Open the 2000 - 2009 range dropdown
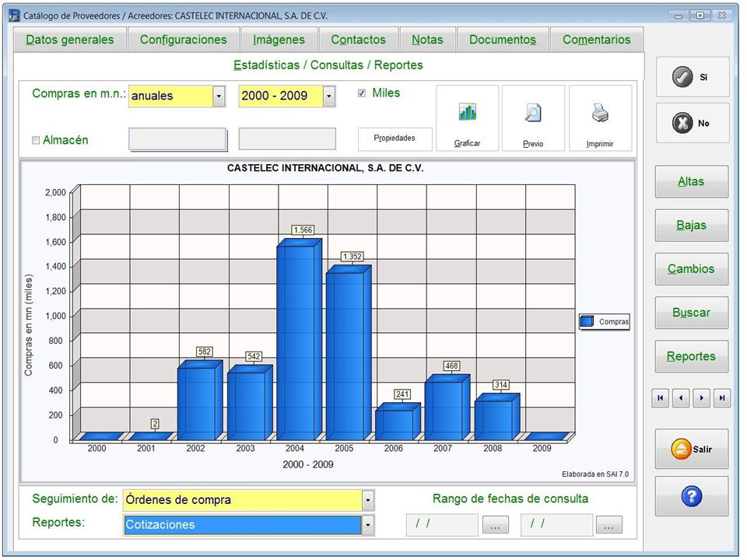 click(328, 96)
